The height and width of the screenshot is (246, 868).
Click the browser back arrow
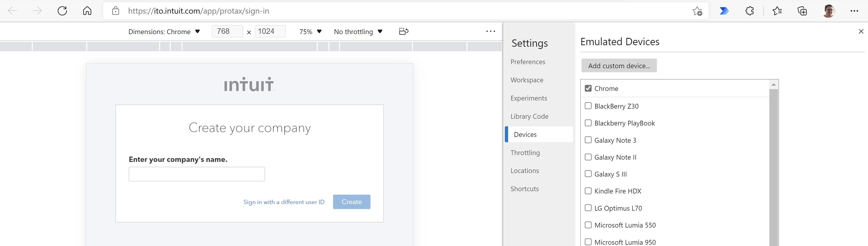(12, 10)
